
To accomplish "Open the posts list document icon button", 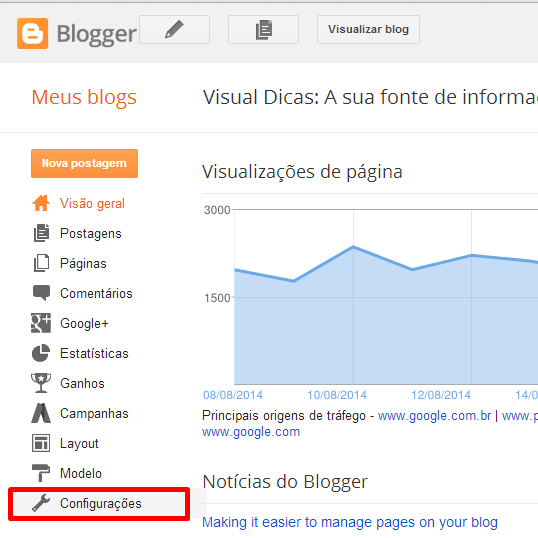I will [x=264, y=30].
